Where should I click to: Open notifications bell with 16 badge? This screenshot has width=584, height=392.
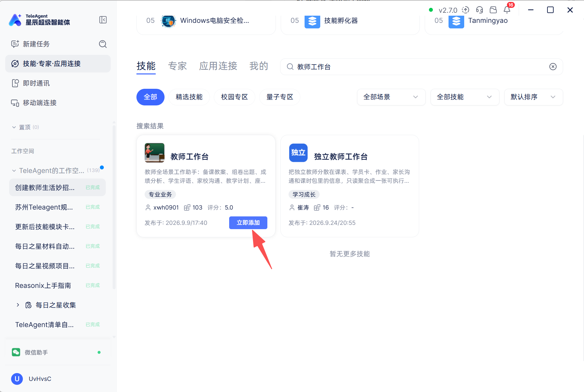coord(507,9)
